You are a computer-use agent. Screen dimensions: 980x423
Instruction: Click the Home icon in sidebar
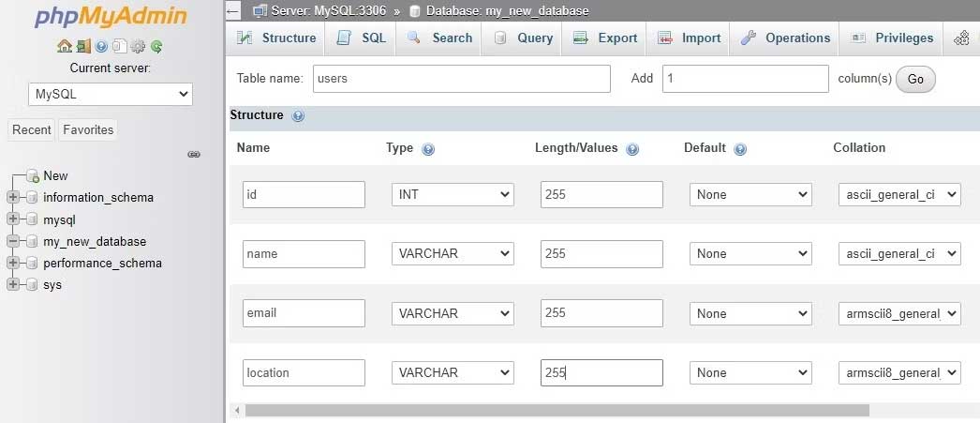click(x=64, y=46)
